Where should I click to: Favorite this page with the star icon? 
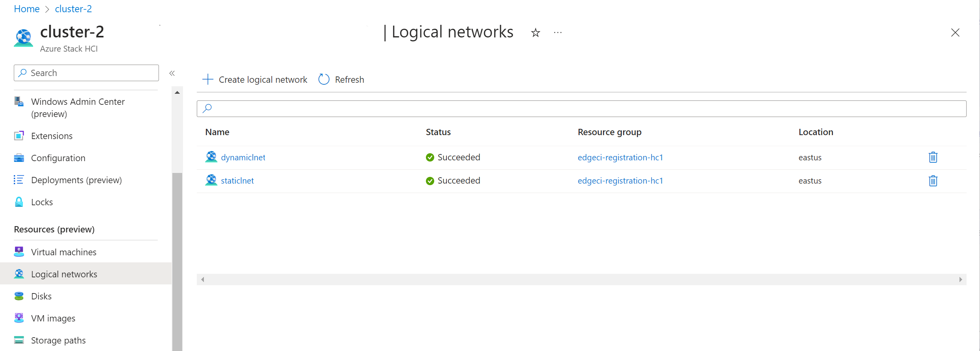(535, 33)
